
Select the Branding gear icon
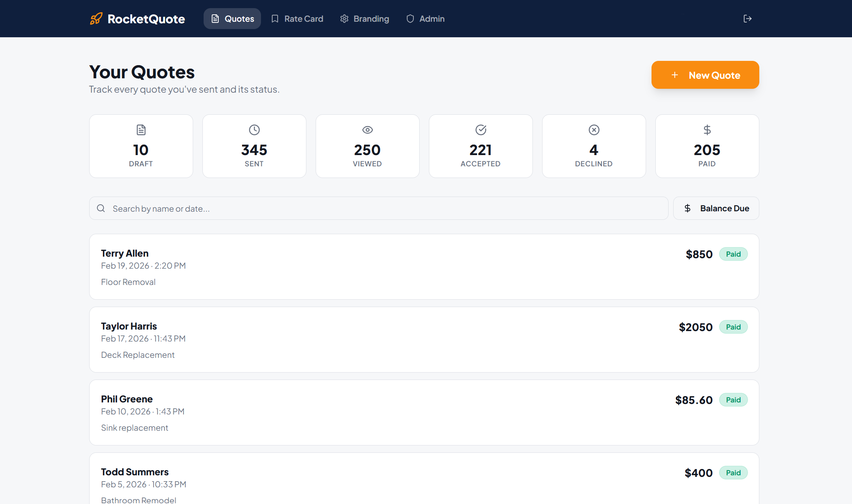(x=344, y=18)
